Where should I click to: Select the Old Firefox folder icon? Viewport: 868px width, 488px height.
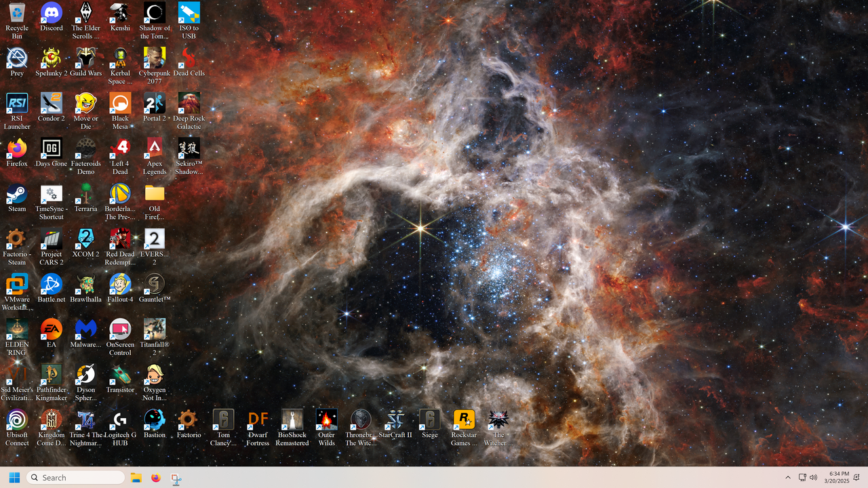[x=154, y=194]
